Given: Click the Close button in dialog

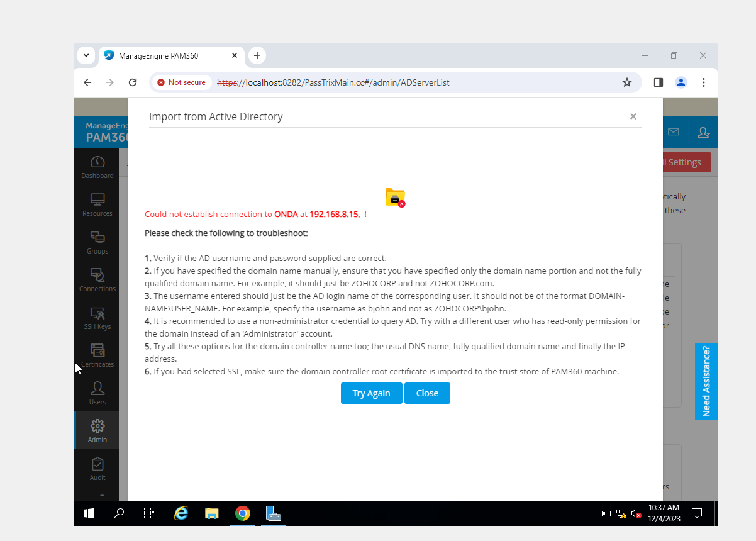Looking at the screenshot, I should 427,393.
